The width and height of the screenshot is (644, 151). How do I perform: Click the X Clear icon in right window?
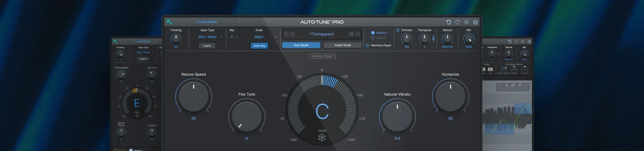pos(507,85)
